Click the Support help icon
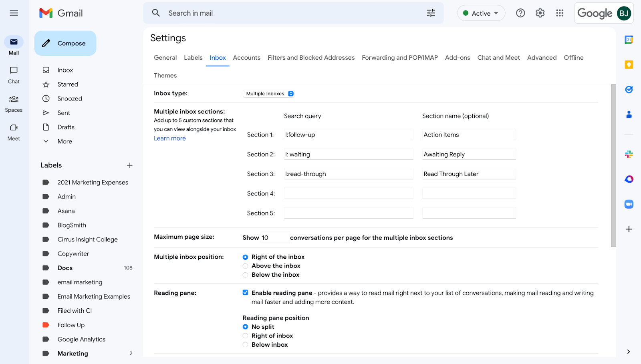 (520, 13)
